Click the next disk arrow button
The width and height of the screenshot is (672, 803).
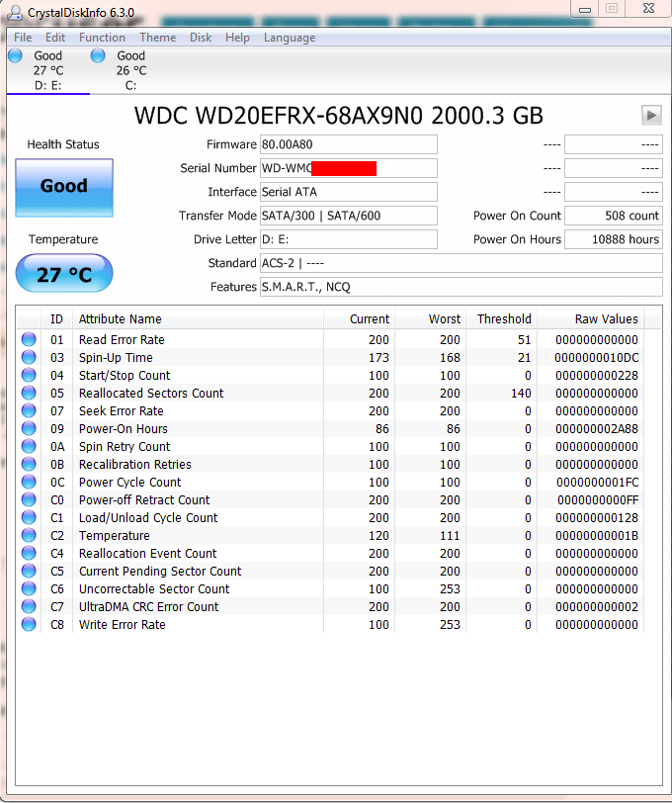651,115
